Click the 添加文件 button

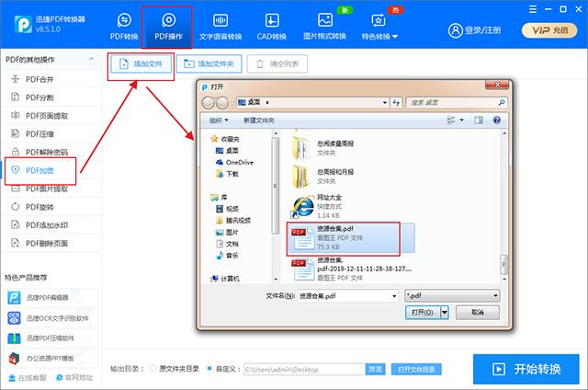(141, 64)
